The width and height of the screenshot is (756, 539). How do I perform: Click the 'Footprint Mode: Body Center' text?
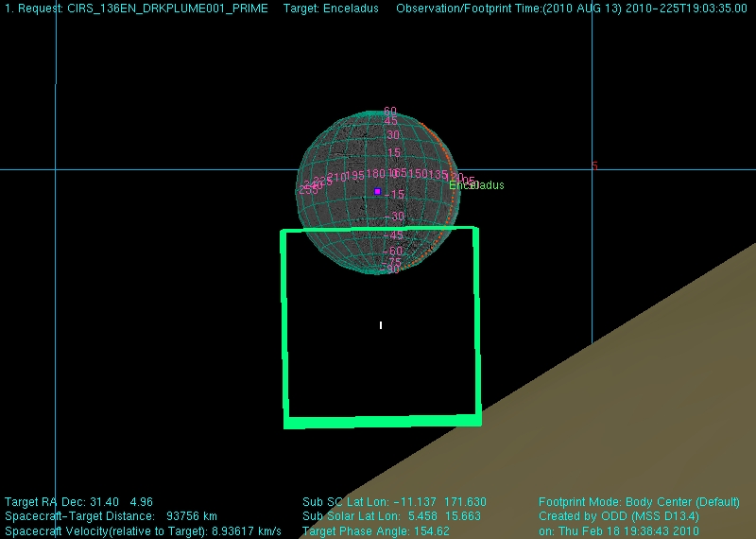639,501
